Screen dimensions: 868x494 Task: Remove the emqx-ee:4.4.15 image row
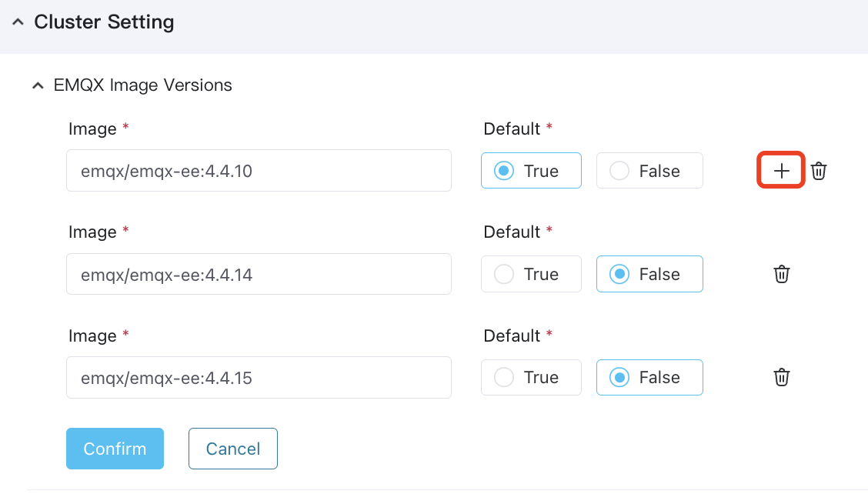pos(781,377)
